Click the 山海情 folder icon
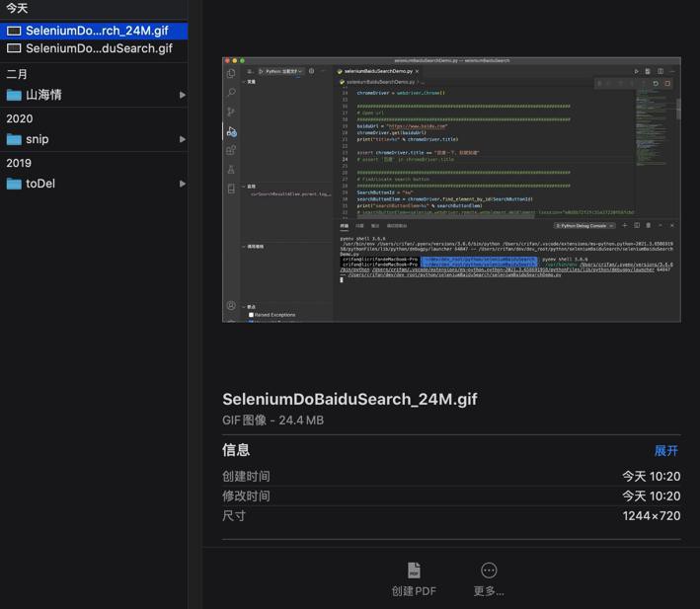 (14, 95)
